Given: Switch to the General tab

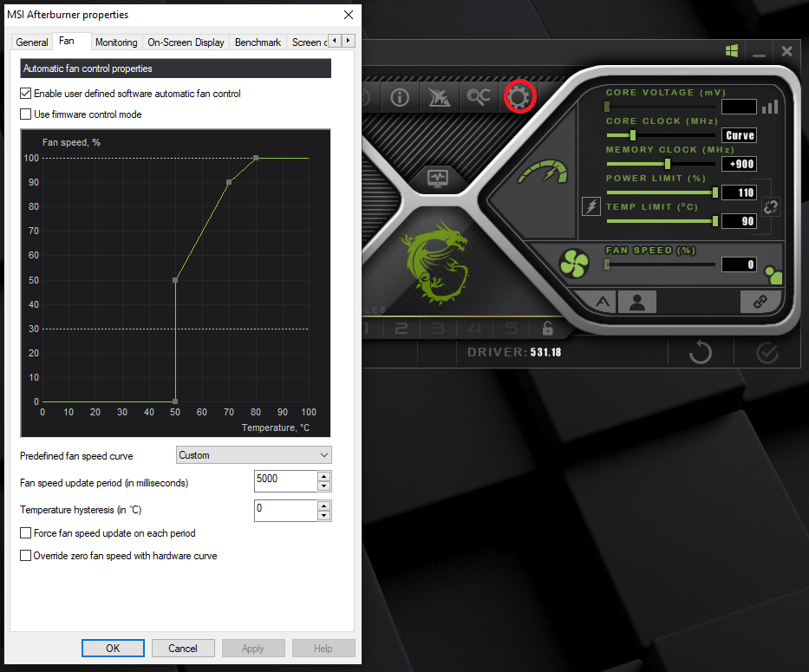Looking at the screenshot, I should [32, 42].
